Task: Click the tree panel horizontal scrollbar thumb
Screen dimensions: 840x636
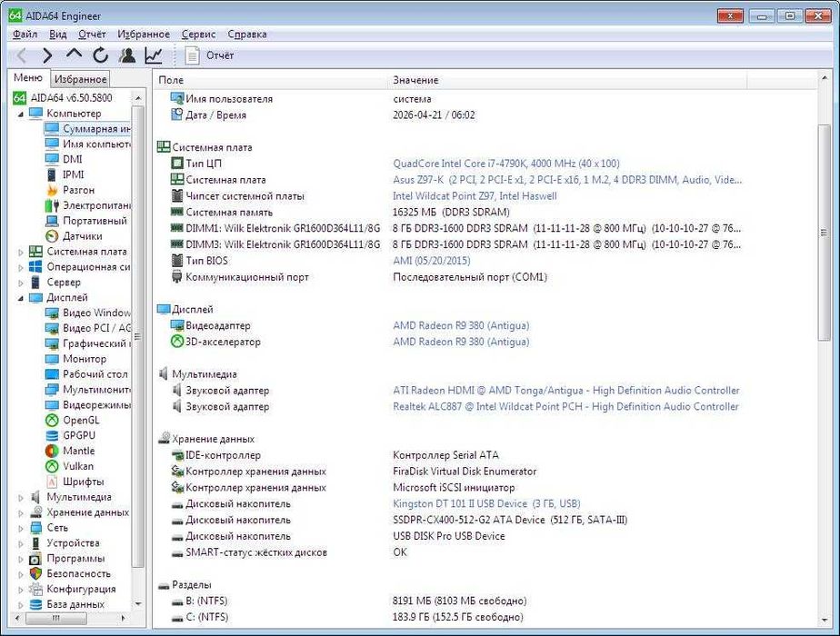Action: [55, 618]
